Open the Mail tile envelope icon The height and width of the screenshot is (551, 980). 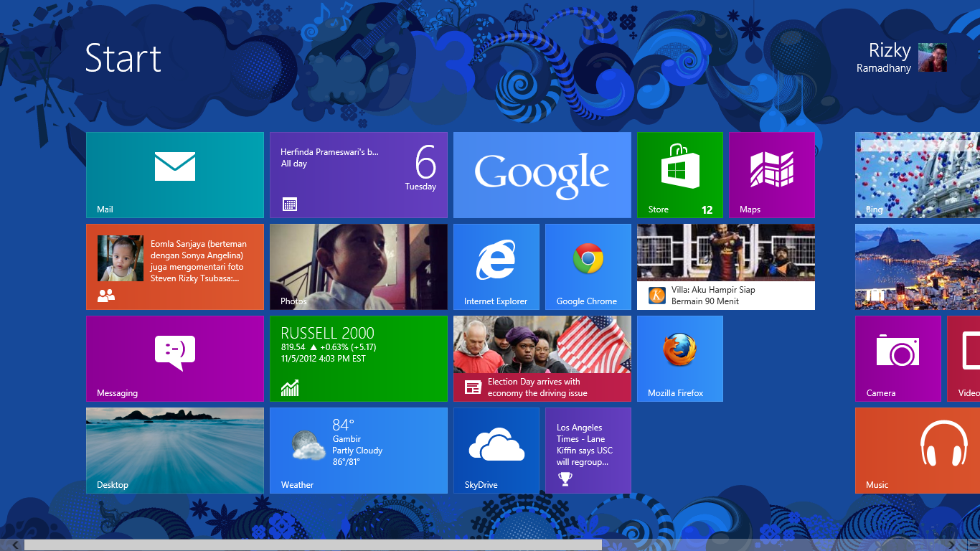[x=175, y=166]
